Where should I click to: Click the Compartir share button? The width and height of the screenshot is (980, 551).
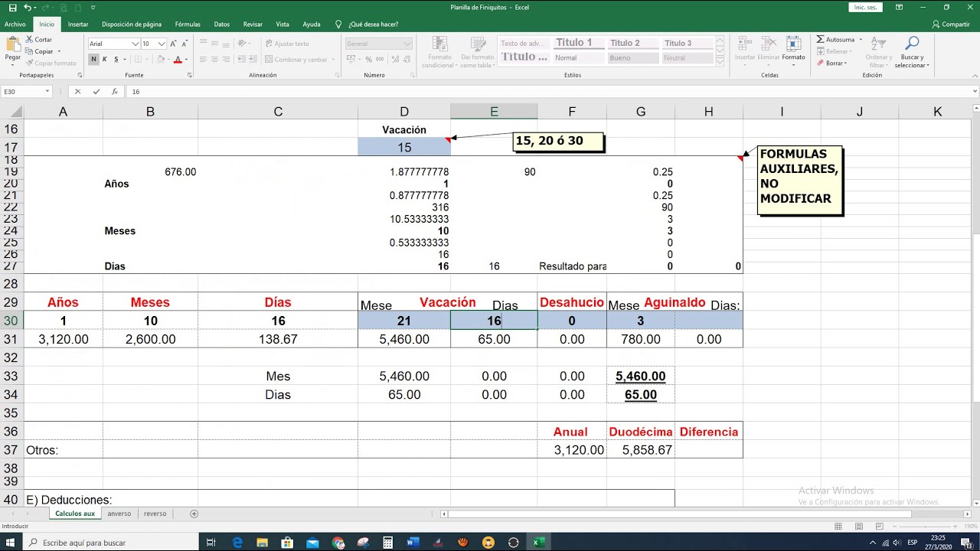click(951, 24)
